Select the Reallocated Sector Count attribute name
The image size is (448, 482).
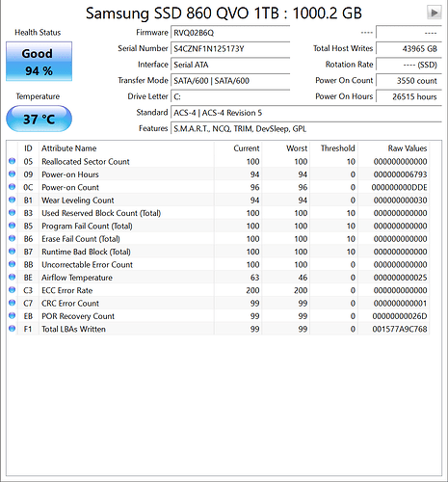[86, 161]
